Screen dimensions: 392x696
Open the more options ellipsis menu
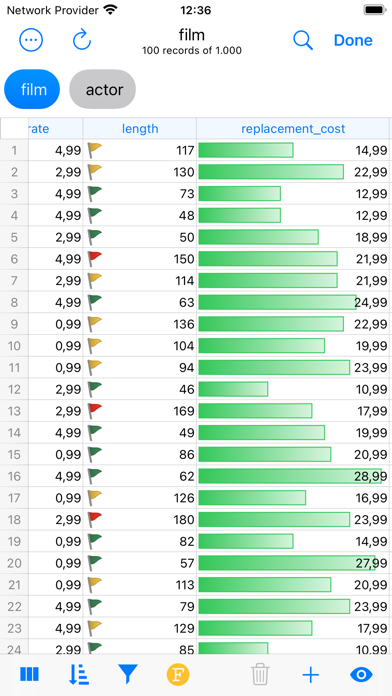click(x=31, y=40)
